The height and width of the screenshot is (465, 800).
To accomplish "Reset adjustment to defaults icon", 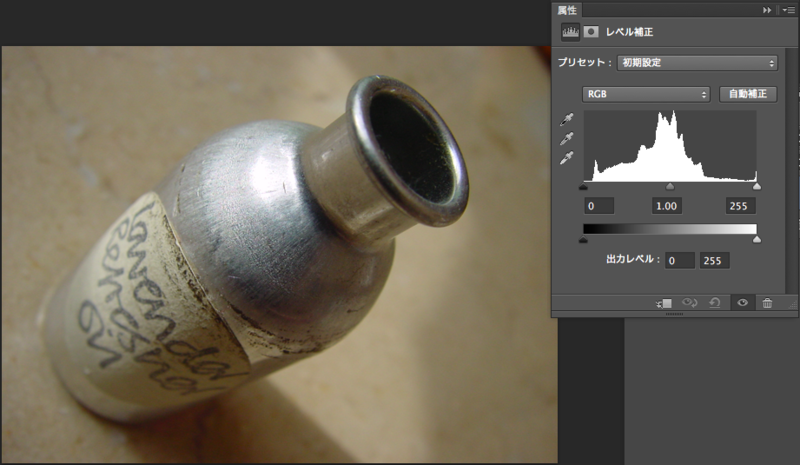I will 715,303.
